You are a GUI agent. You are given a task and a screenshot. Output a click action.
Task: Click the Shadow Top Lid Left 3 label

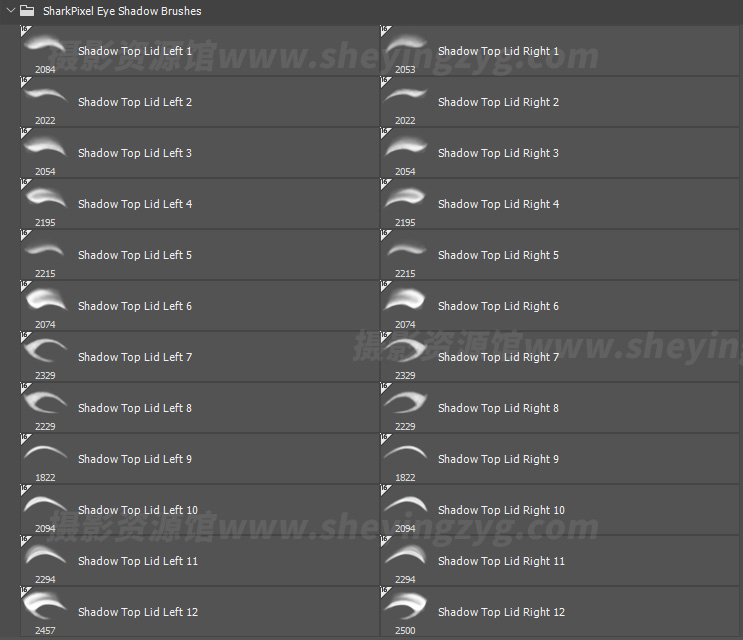(x=135, y=153)
